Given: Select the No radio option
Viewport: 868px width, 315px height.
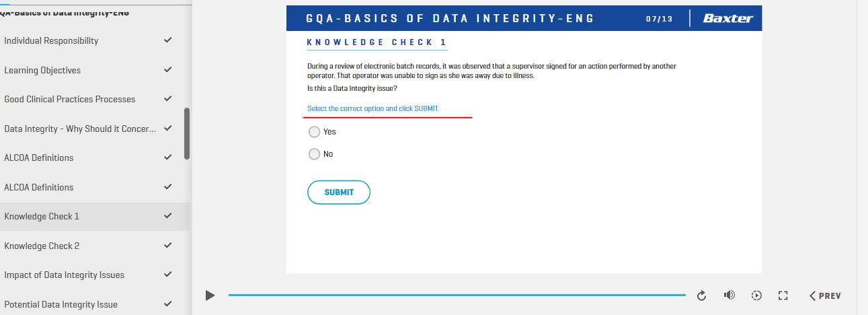Looking at the screenshot, I should [314, 154].
